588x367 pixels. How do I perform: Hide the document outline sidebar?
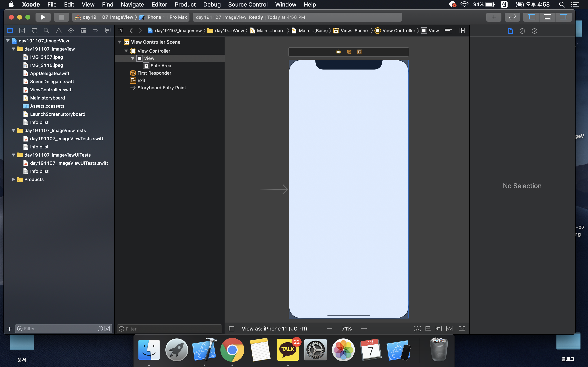(x=231, y=329)
